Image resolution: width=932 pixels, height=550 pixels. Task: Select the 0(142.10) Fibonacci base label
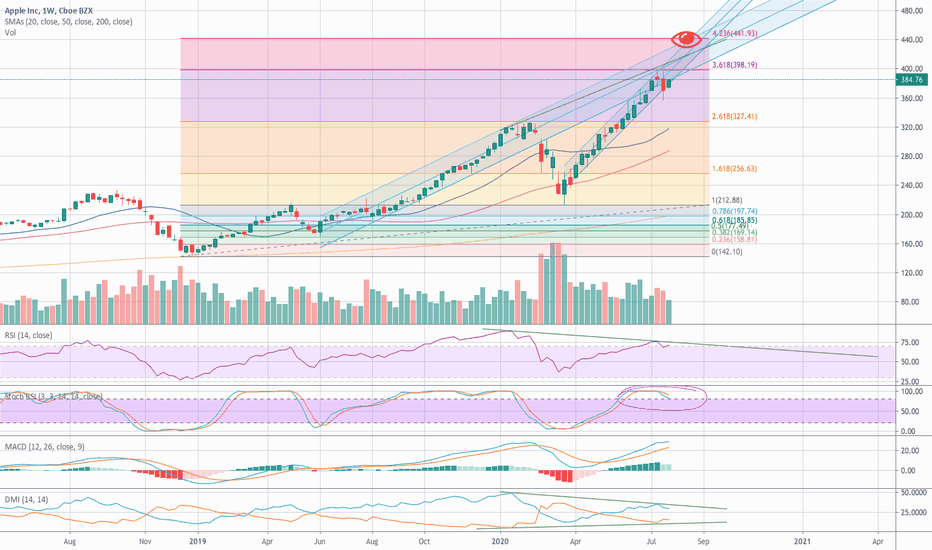[727, 252]
